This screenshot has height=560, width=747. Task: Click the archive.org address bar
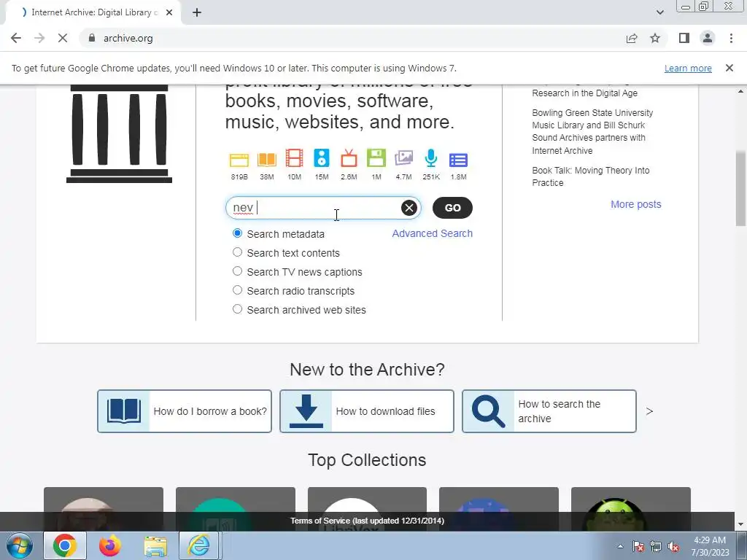coord(352,38)
